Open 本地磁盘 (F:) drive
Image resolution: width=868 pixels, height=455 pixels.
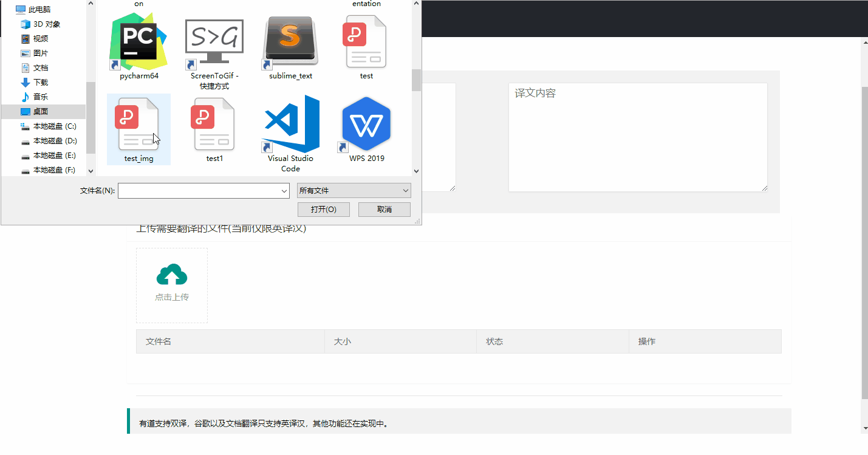point(49,170)
